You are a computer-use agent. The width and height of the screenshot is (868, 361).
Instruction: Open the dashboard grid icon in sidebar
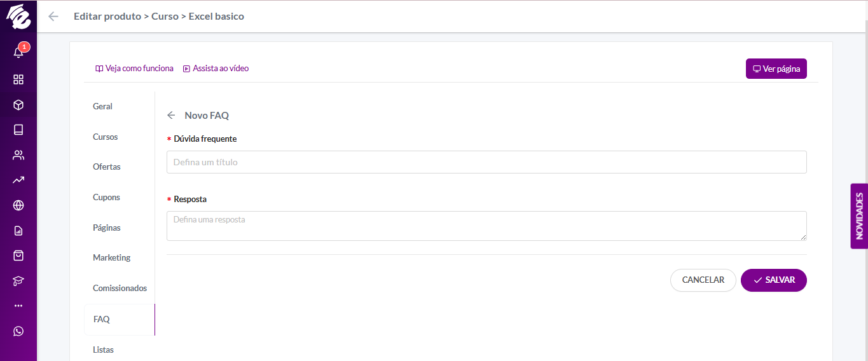(18, 79)
